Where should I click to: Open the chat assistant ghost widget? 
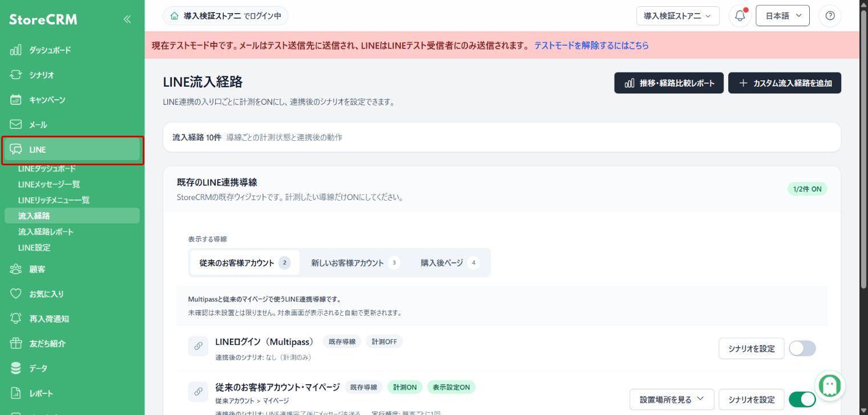pos(830,386)
